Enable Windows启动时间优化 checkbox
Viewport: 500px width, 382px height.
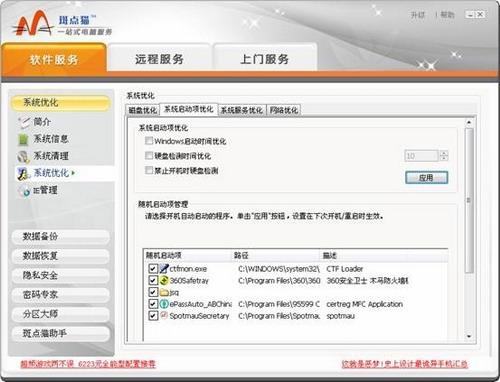(149, 141)
